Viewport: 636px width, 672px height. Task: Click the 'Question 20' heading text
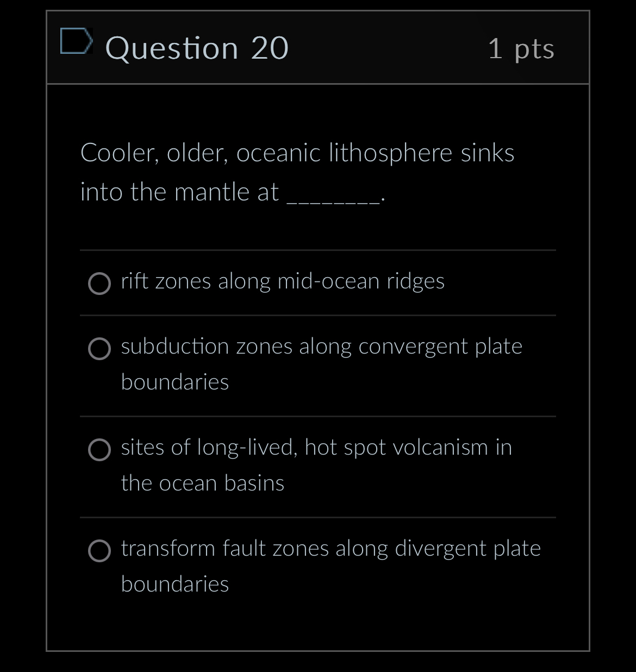[197, 48]
